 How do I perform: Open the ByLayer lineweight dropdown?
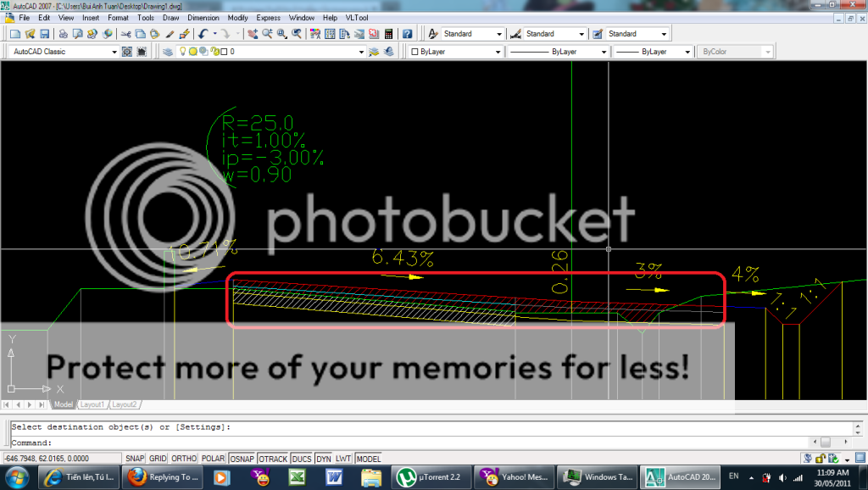click(x=653, y=52)
